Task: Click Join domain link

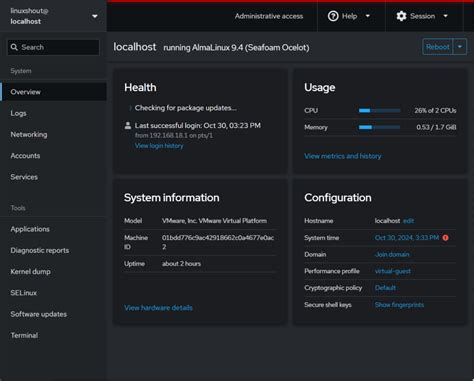Action: pyautogui.click(x=392, y=254)
